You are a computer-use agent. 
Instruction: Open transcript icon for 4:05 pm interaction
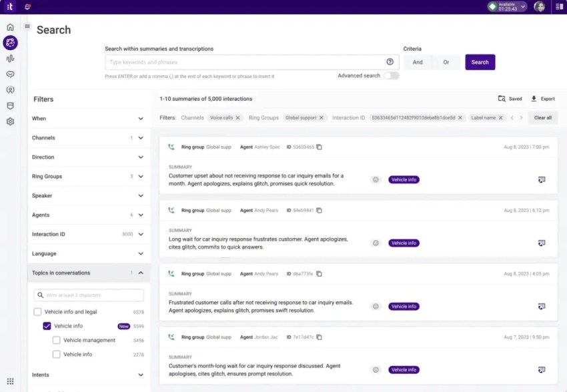542,307
